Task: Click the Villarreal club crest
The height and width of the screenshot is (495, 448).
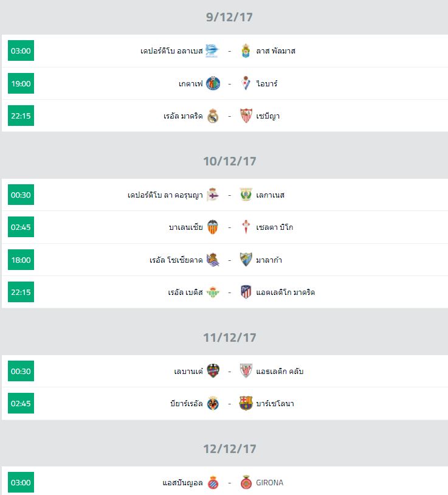Action: [213, 404]
